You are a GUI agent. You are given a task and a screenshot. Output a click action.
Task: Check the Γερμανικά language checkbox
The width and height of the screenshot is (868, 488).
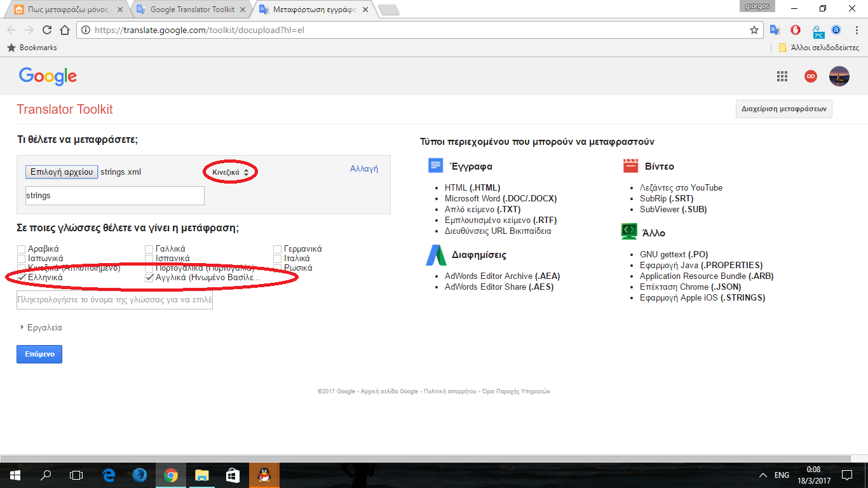(278, 249)
